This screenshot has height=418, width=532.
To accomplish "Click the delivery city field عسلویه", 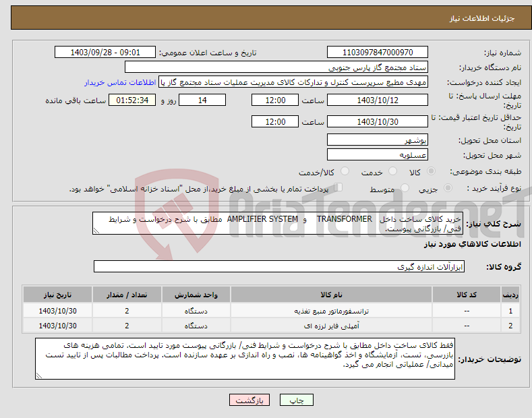I will pos(378,154).
